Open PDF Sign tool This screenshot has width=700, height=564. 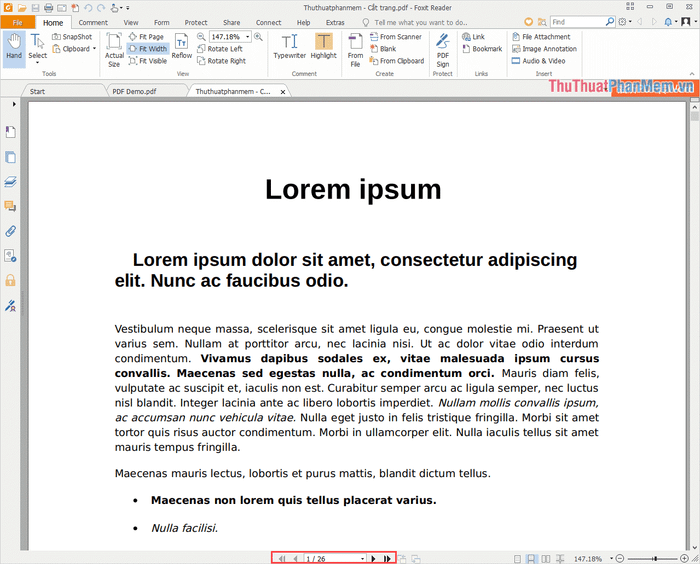pyautogui.click(x=443, y=50)
